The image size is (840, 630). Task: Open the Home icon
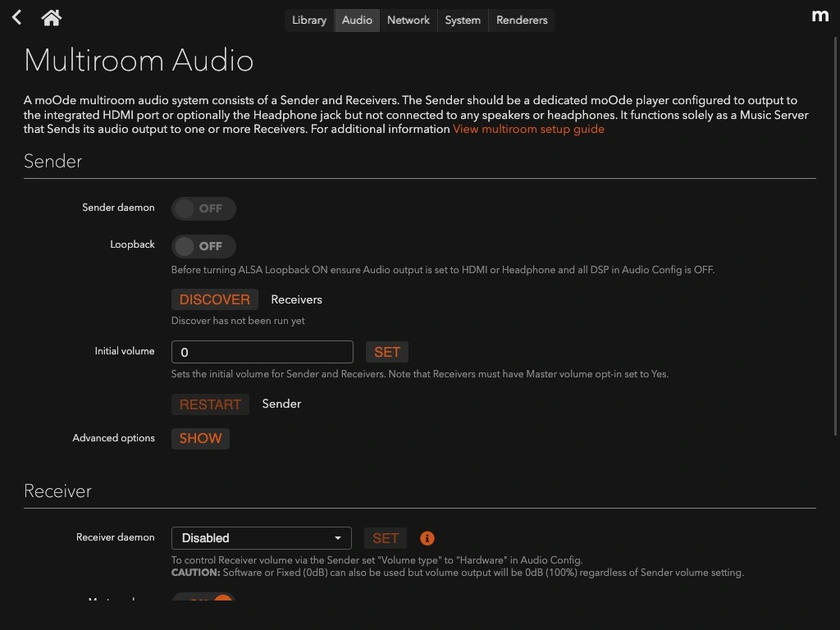coord(52,18)
